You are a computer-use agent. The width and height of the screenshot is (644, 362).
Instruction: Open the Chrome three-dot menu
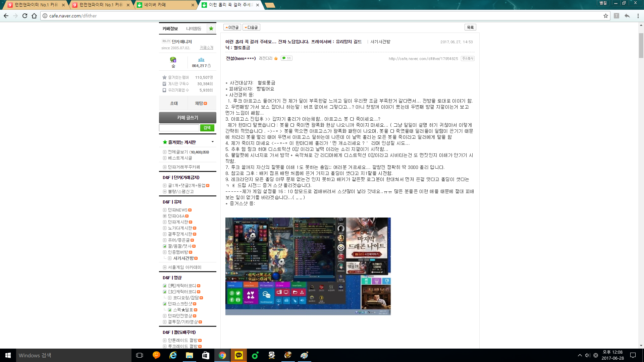638,16
